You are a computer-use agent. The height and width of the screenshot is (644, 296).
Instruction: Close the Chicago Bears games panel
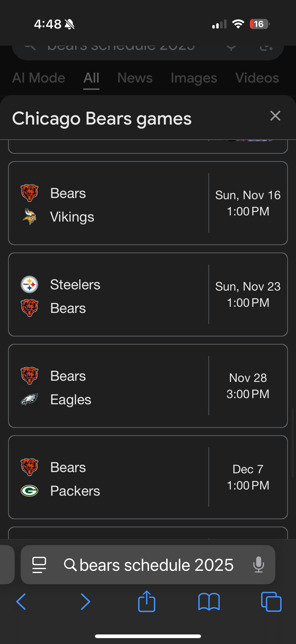(x=275, y=116)
